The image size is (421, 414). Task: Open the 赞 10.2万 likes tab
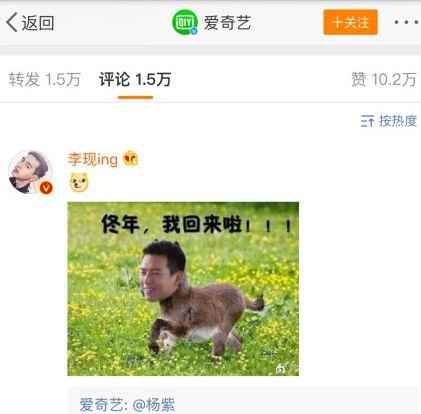point(384,80)
